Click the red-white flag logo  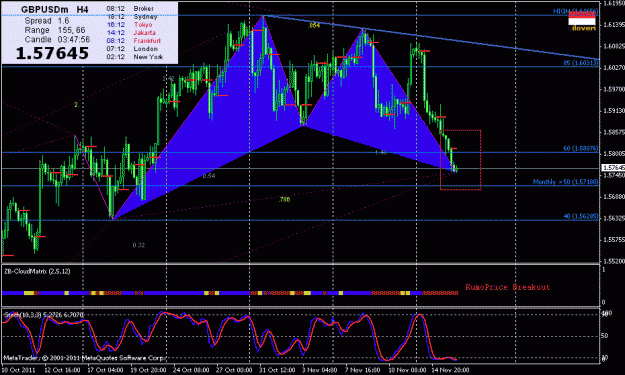coord(582,19)
